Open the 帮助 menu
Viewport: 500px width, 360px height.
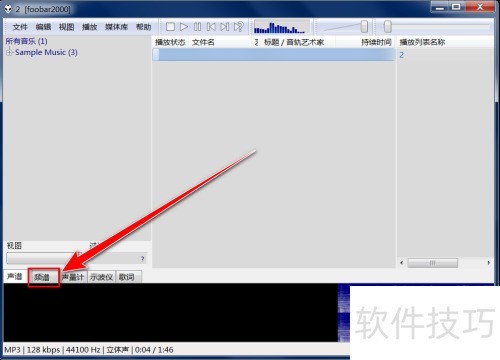(x=144, y=27)
